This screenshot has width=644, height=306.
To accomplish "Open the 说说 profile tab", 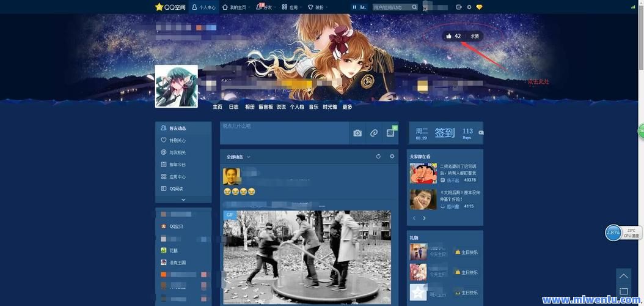I will [x=281, y=106].
